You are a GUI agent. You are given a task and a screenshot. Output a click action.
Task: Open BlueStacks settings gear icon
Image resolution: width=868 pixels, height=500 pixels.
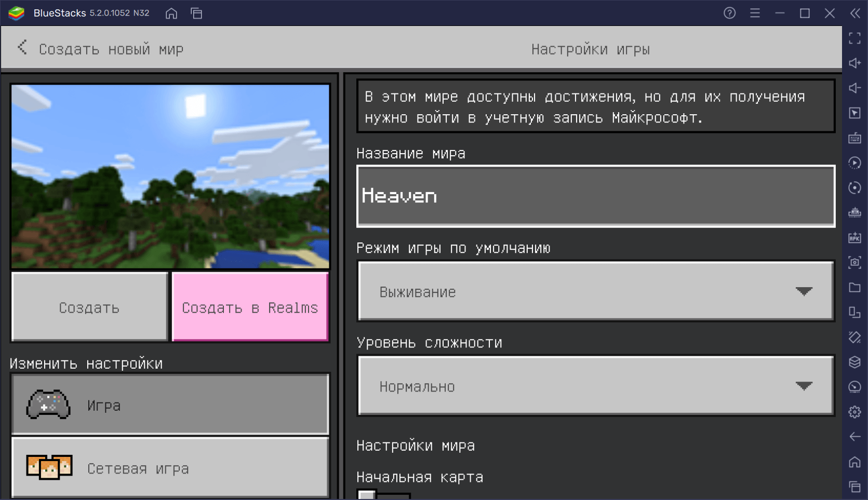pos(854,412)
